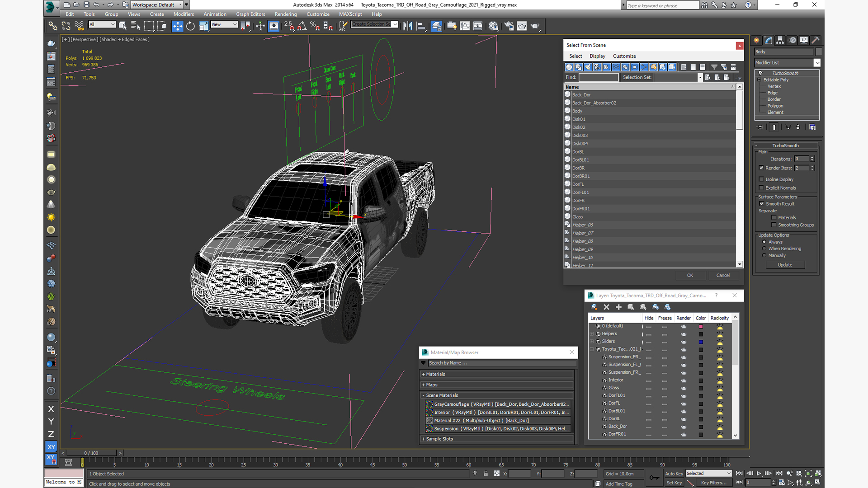Enable Separate by Materials checkbox
Viewport: 868px width, 488px height.
click(774, 217)
